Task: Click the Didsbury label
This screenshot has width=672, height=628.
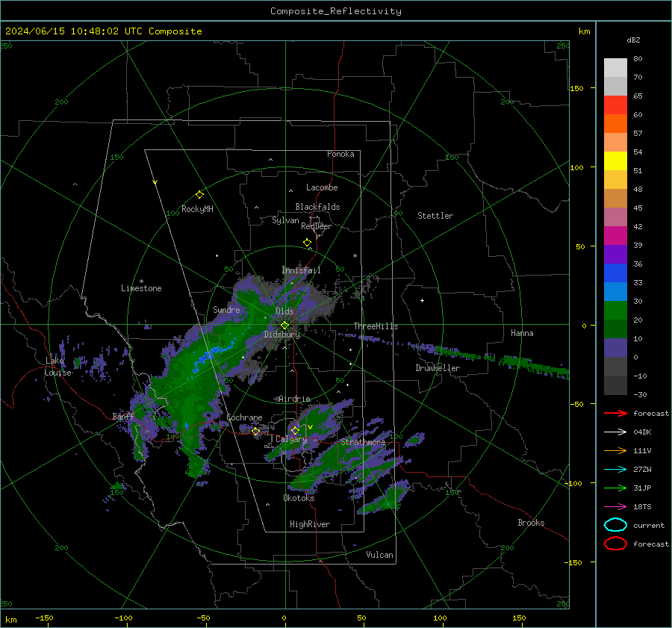Action: 282,335
